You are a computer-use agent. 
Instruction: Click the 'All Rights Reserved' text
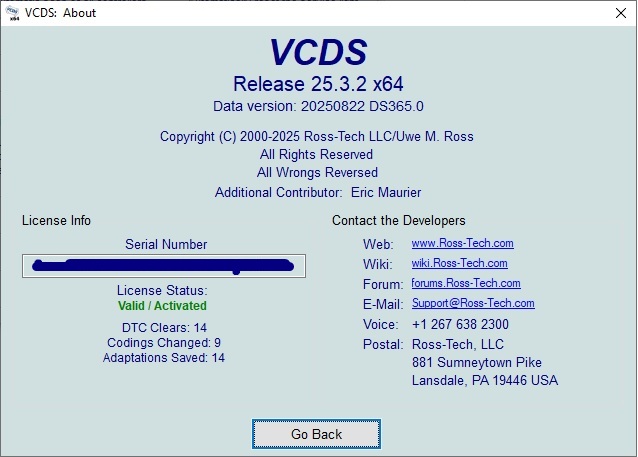(317, 155)
